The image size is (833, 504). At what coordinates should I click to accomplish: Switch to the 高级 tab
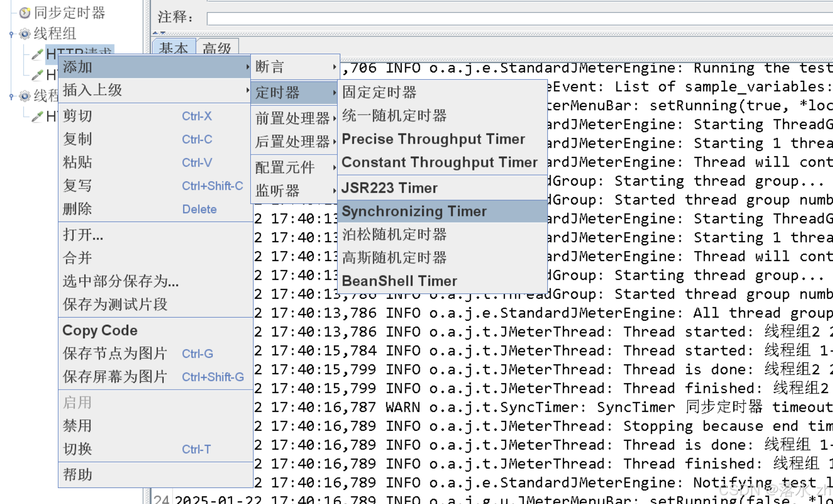coord(217,48)
